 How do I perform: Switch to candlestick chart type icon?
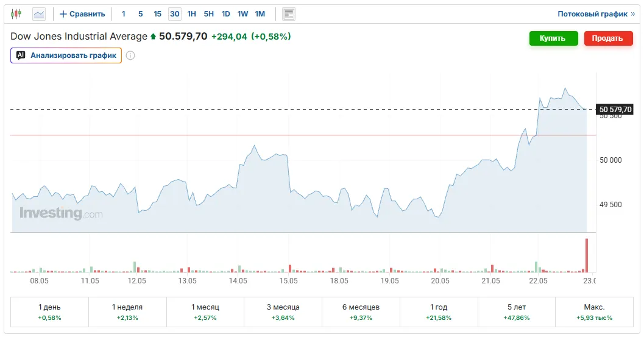point(16,14)
